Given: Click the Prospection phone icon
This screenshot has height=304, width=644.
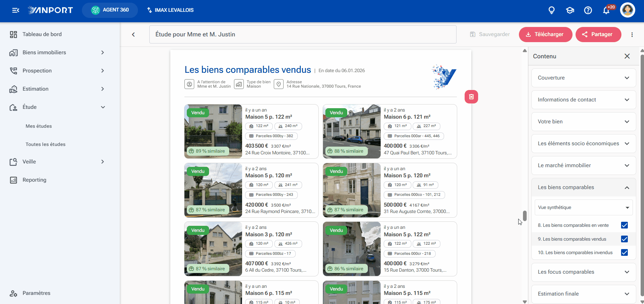Looking at the screenshot, I should [x=13, y=71].
